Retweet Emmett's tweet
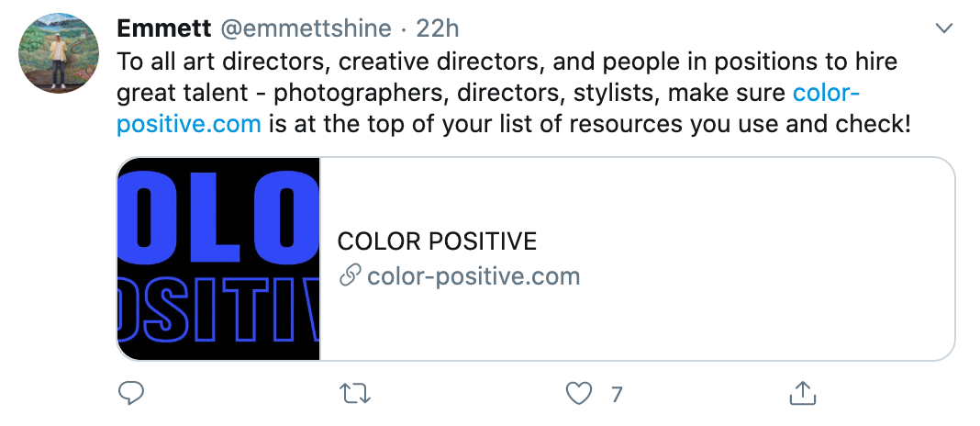This screenshot has width=980, height=426. pyautogui.click(x=355, y=394)
